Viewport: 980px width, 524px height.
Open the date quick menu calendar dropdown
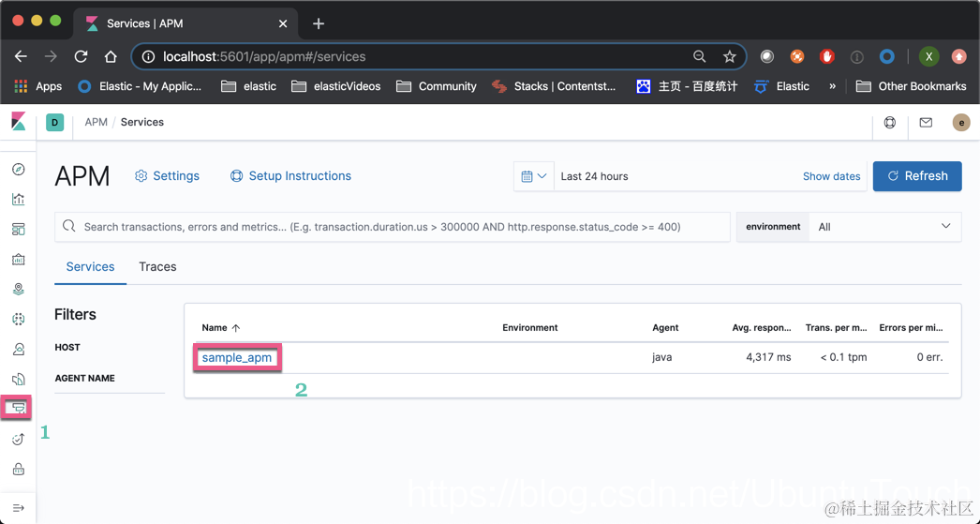click(534, 176)
